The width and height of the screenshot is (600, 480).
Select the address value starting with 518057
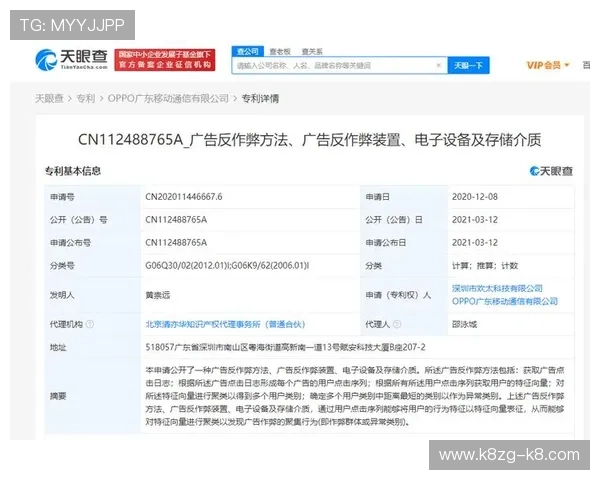pos(285,347)
